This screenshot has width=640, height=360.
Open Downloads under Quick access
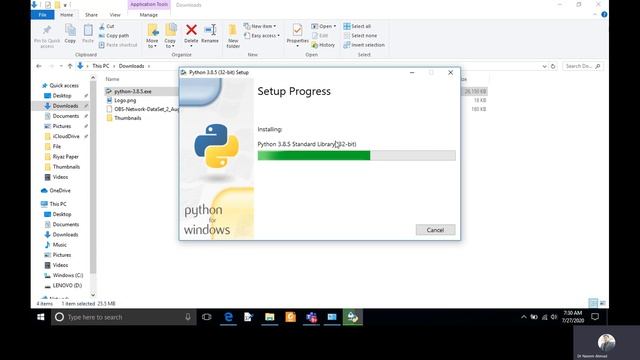[x=65, y=106]
